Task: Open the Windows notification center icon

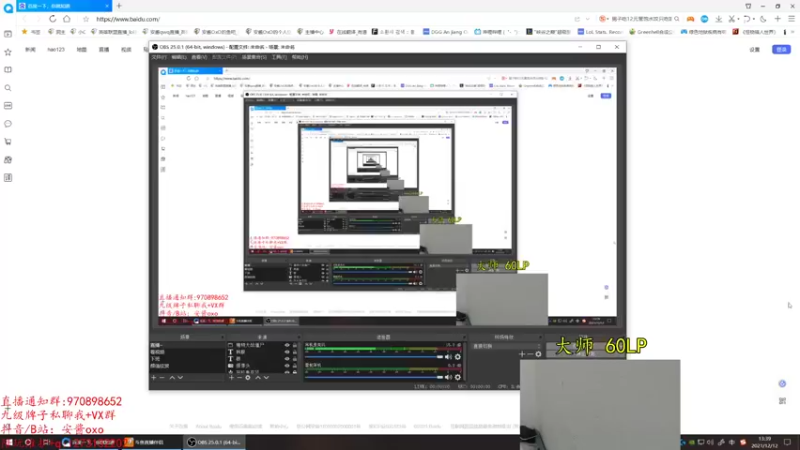Action: click(x=788, y=442)
